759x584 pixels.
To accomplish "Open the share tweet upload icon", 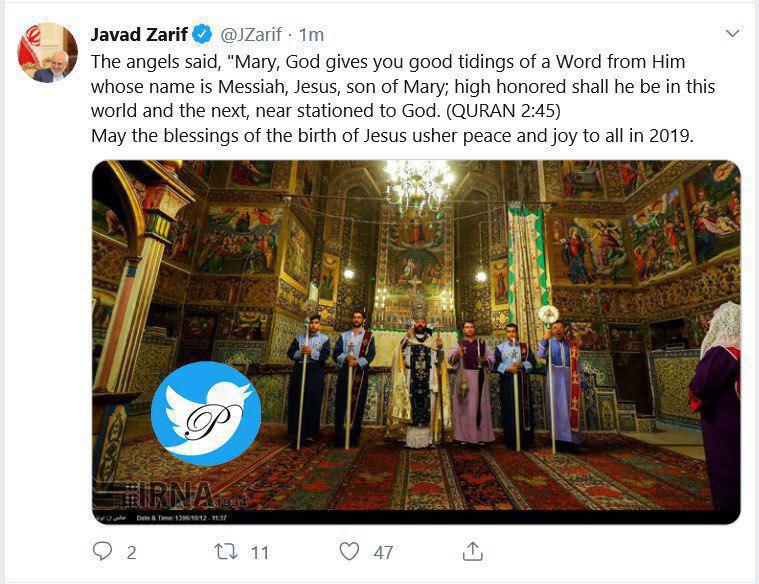I will [x=472, y=551].
